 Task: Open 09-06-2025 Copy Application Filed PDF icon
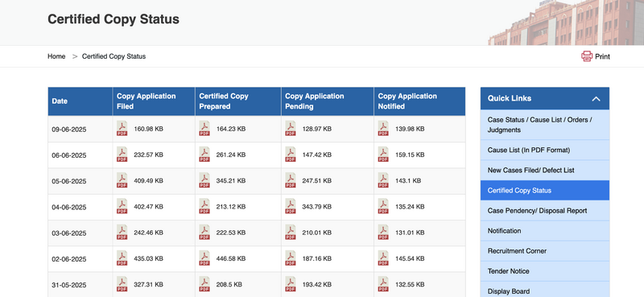[x=122, y=129]
